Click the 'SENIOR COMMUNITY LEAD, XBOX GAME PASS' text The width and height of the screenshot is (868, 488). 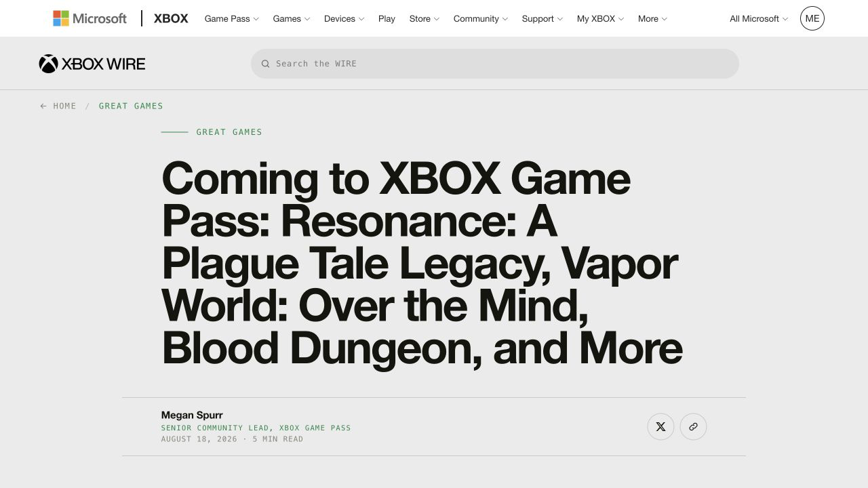tap(256, 428)
